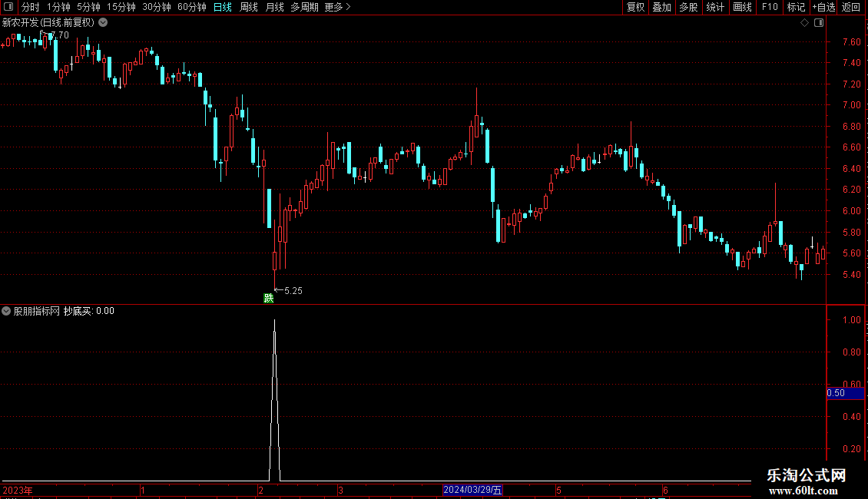Open the 多股 multi-stock view

(x=689, y=7)
